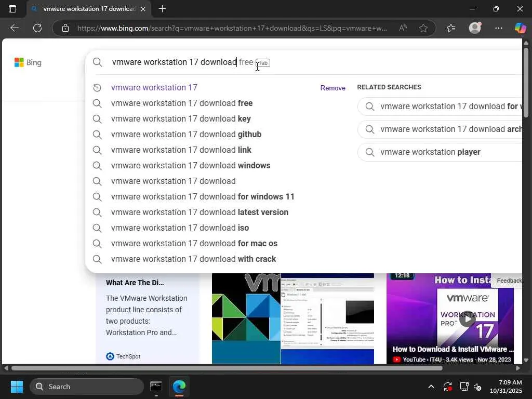Switch to Microsoft Edge on taskbar
The height and width of the screenshot is (399, 532).
click(179, 387)
